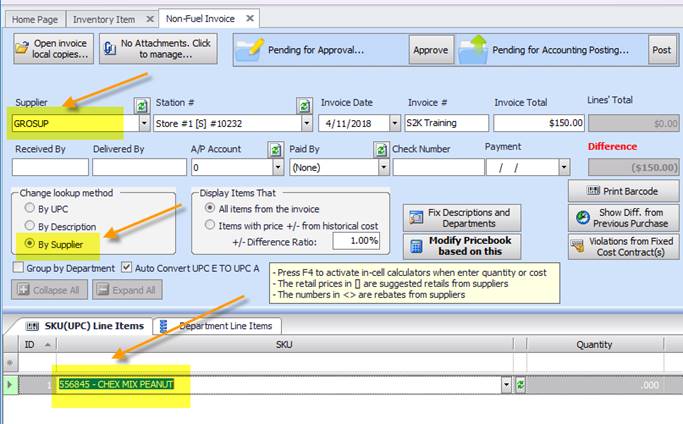Screen dimensions: 683x424
Task: Click the Approve button
Action: coord(431,49)
